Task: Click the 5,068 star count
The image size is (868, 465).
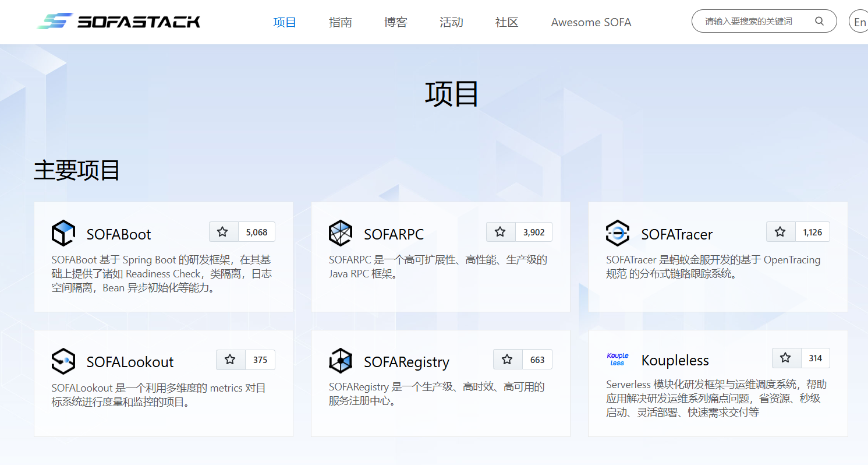Action: pyautogui.click(x=257, y=232)
